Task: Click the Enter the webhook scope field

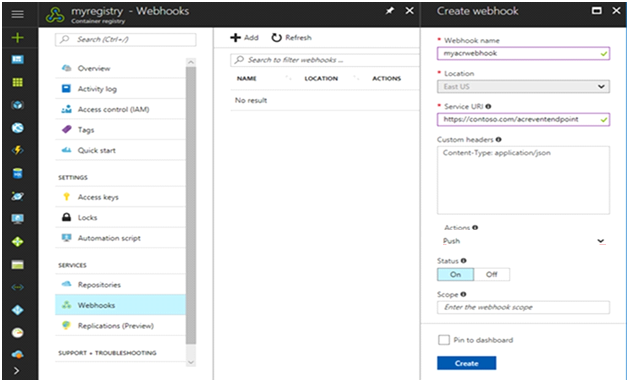Action: point(523,307)
